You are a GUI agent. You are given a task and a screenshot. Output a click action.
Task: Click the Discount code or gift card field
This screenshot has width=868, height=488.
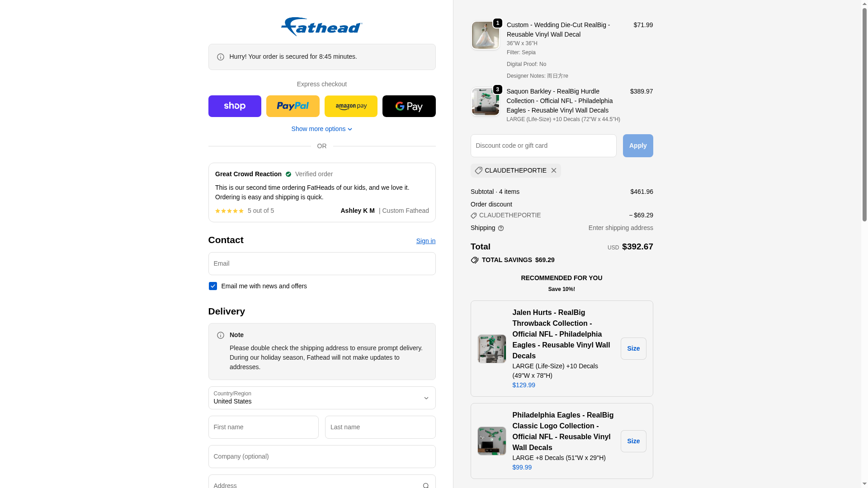(543, 145)
